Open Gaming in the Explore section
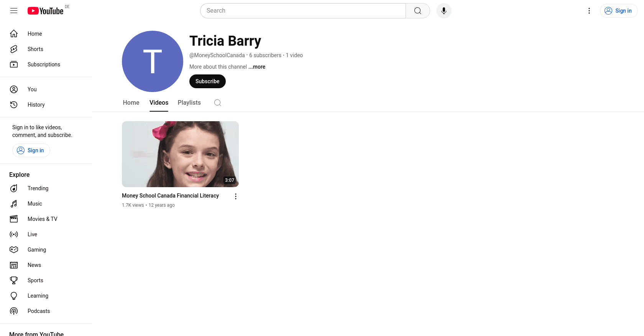 point(37,250)
